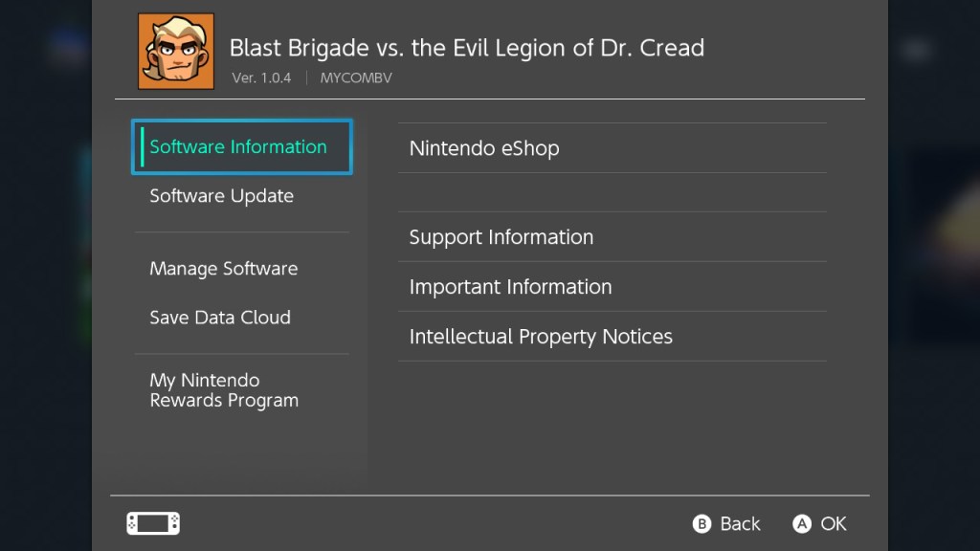Click the OK label in the footer
This screenshot has width=980, height=551.
tap(834, 524)
